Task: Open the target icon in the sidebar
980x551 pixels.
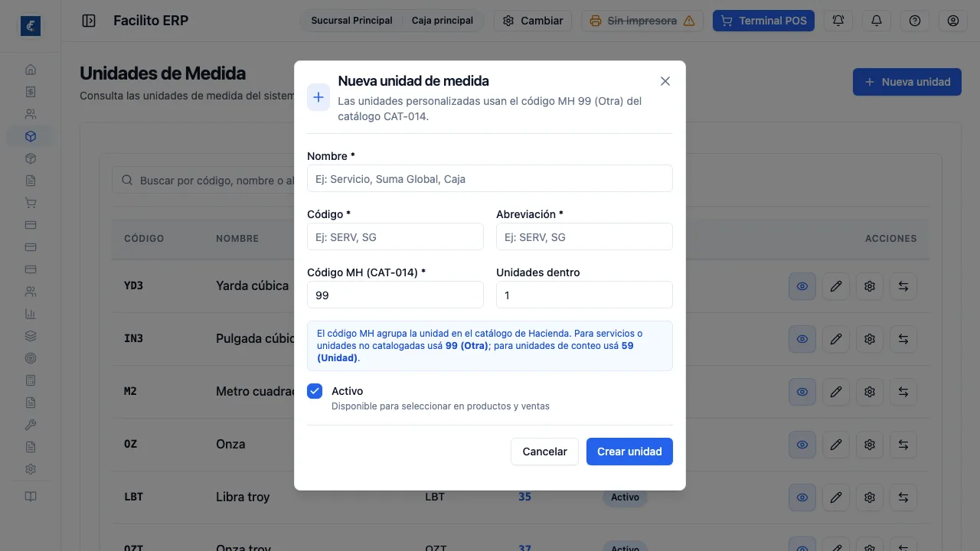Action: (31, 358)
